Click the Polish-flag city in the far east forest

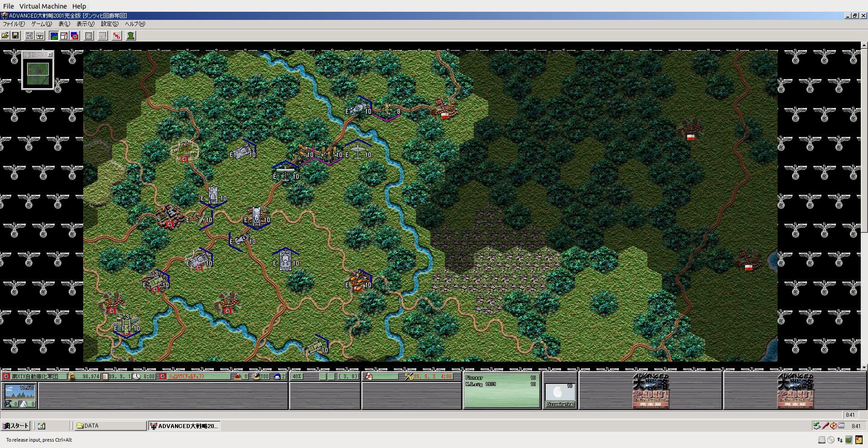(690, 130)
